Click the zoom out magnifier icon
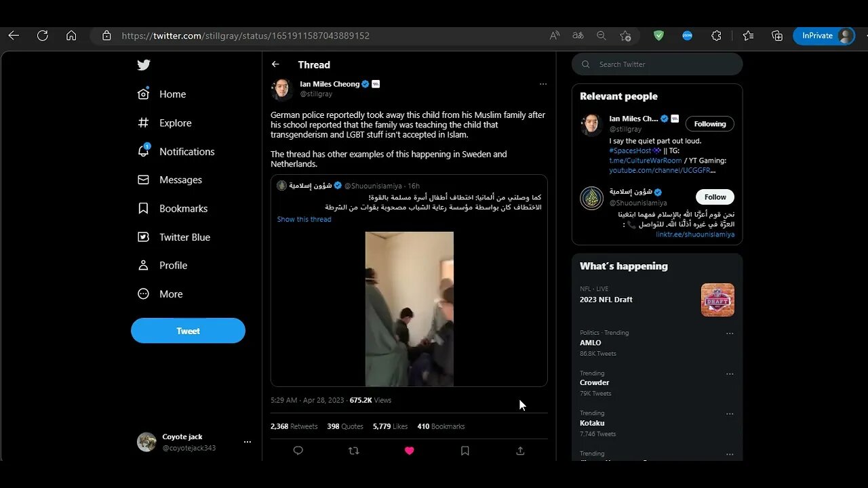 click(x=601, y=36)
